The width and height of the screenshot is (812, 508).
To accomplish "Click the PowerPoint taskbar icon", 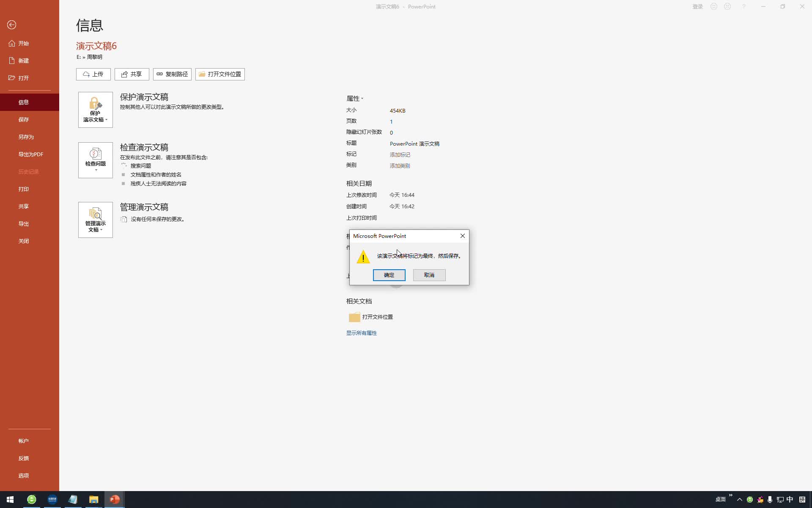I will (x=115, y=500).
